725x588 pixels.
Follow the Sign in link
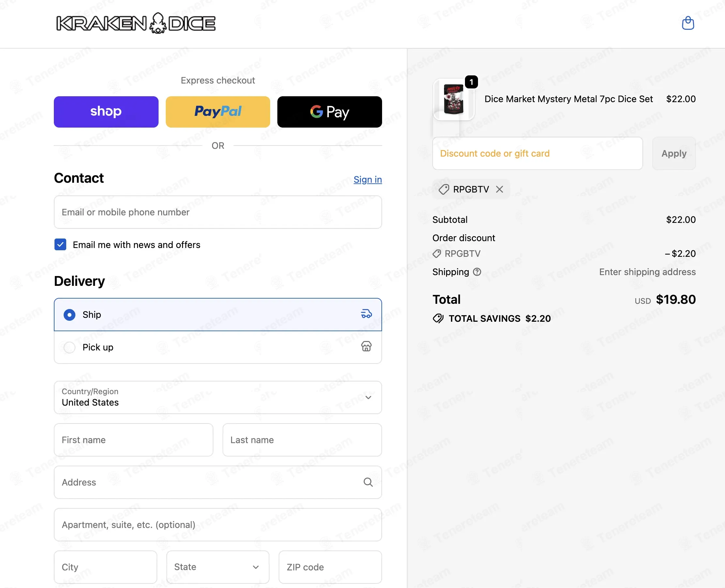click(368, 179)
